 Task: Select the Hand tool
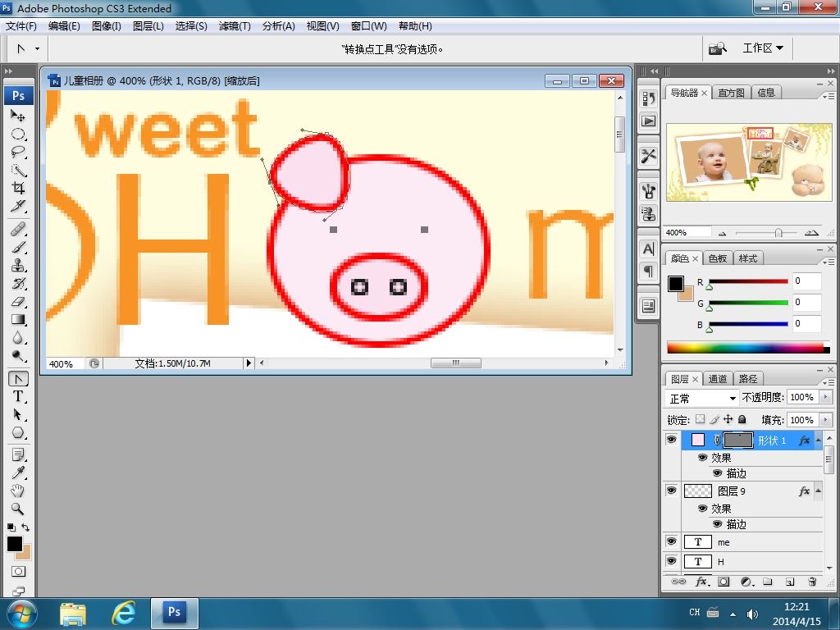click(18, 491)
